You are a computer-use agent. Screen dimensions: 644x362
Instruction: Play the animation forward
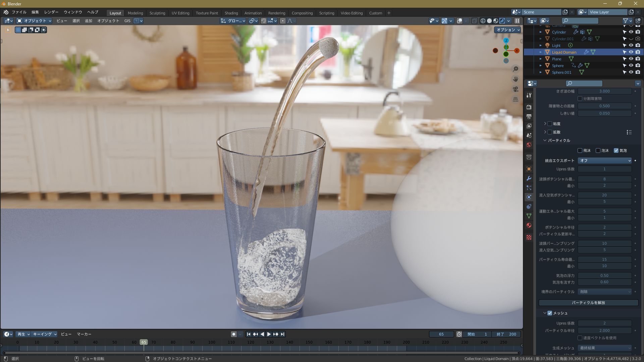[x=269, y=334]
